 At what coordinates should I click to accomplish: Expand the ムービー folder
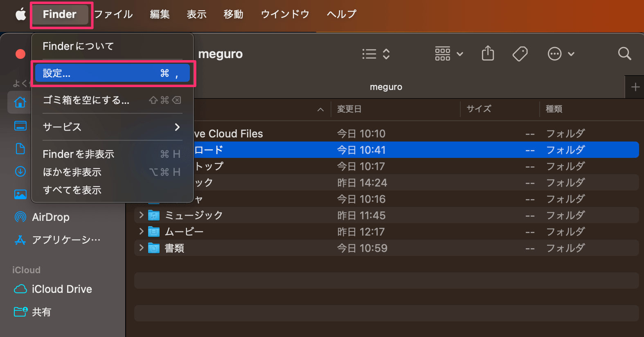pos(141,231)
